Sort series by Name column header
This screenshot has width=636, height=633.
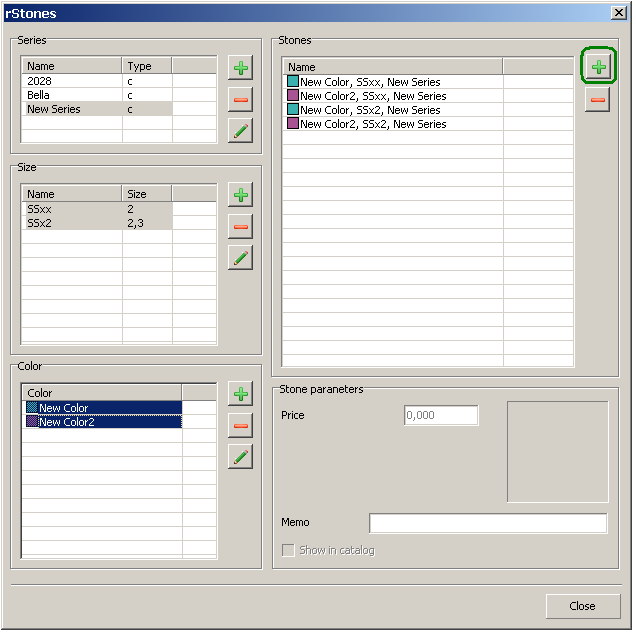[72, 66]
